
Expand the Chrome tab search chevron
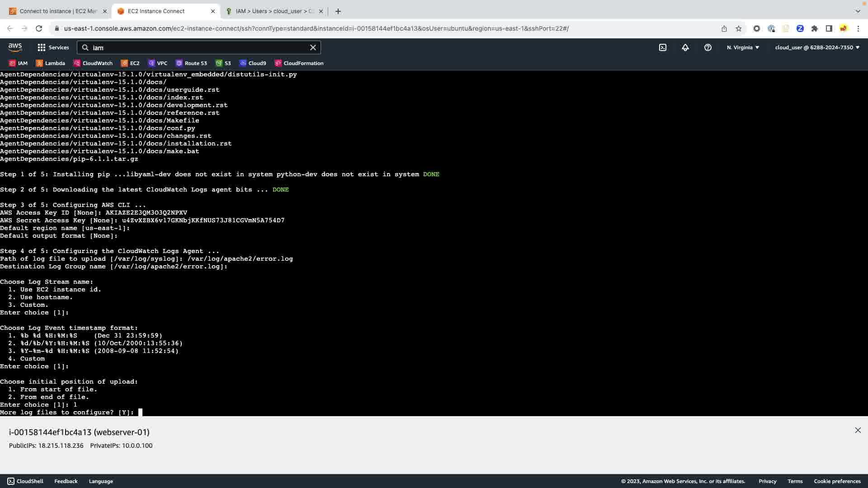858,11
